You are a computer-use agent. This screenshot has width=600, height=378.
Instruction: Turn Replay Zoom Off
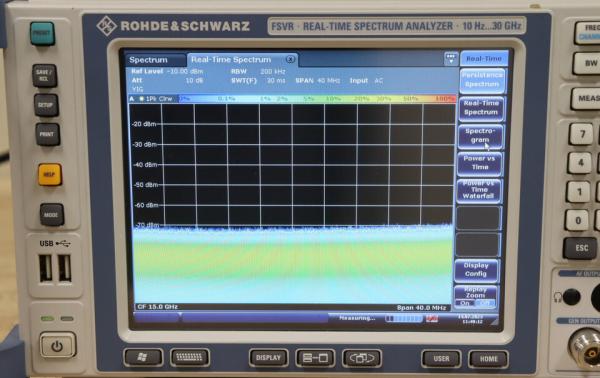[485, 303]
